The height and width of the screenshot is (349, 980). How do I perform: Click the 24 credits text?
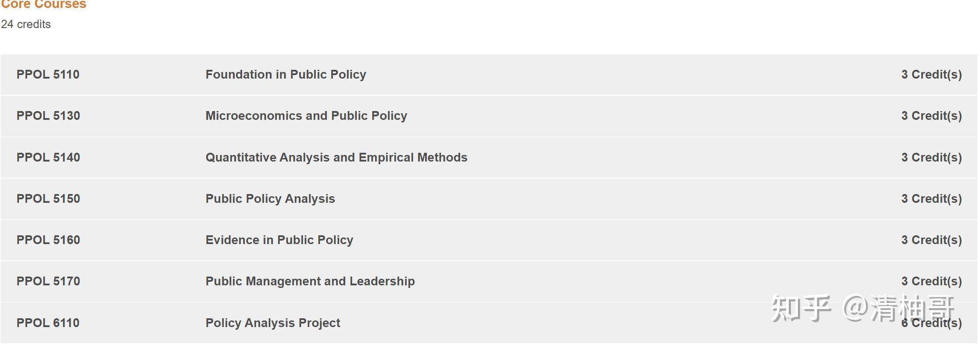click(x=26, y=25)
